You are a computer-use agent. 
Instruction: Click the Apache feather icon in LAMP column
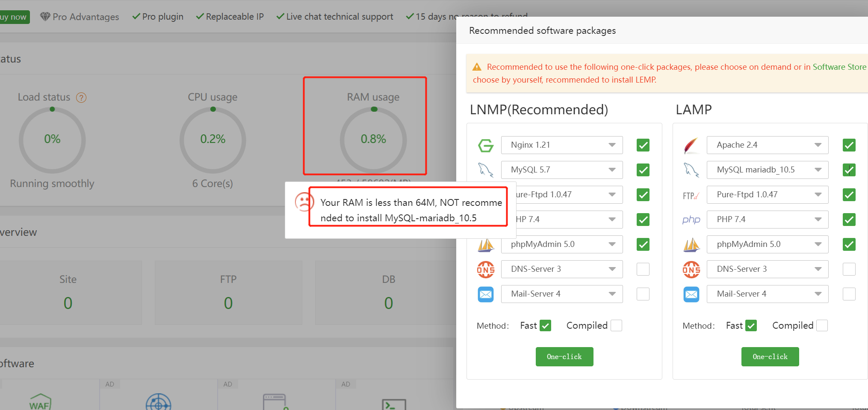click(691, 145)
